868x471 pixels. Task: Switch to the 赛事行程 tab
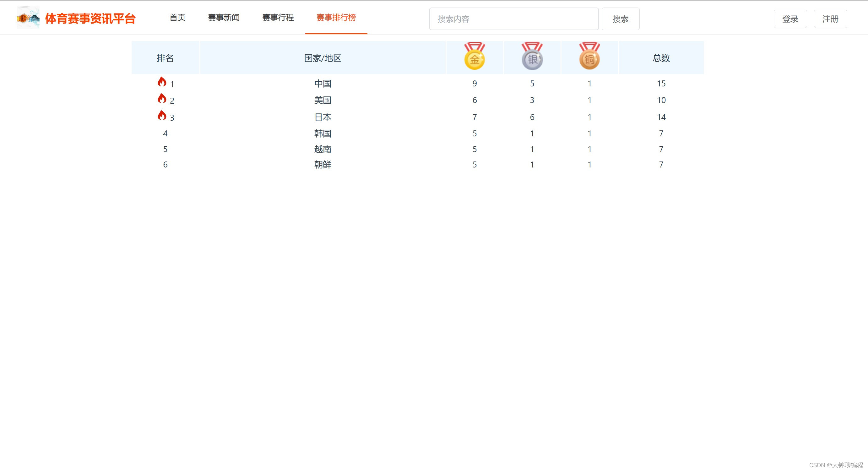click(278, 18)
